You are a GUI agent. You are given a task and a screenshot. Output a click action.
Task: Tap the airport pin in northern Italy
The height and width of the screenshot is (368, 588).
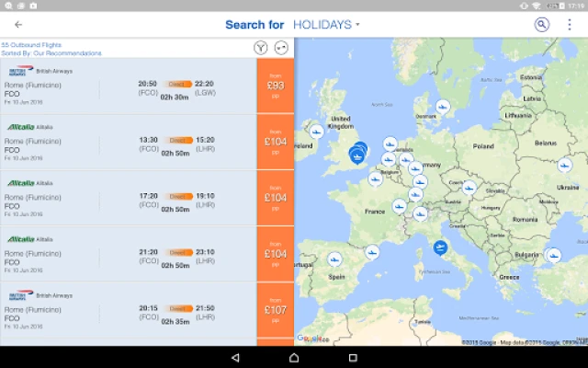pyautogui.click(x=420, y=213)
